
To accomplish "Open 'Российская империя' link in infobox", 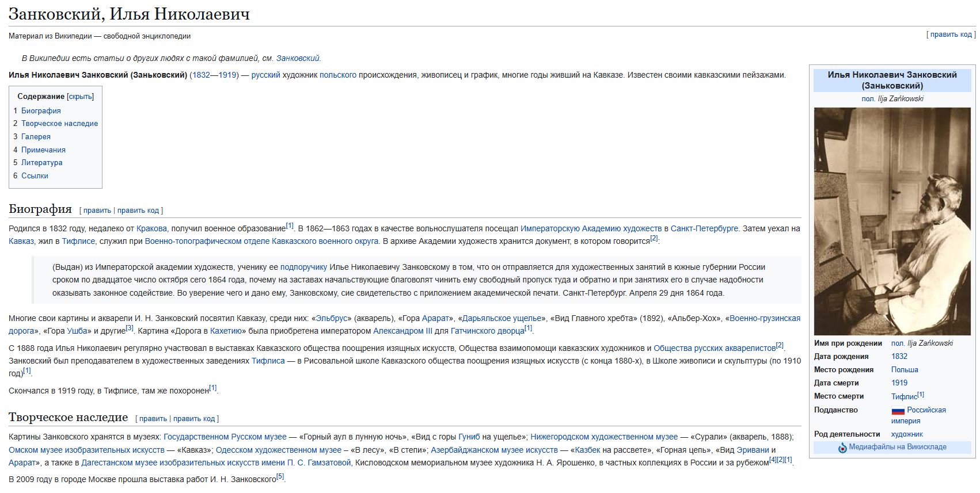I will [x=918, y=415].
